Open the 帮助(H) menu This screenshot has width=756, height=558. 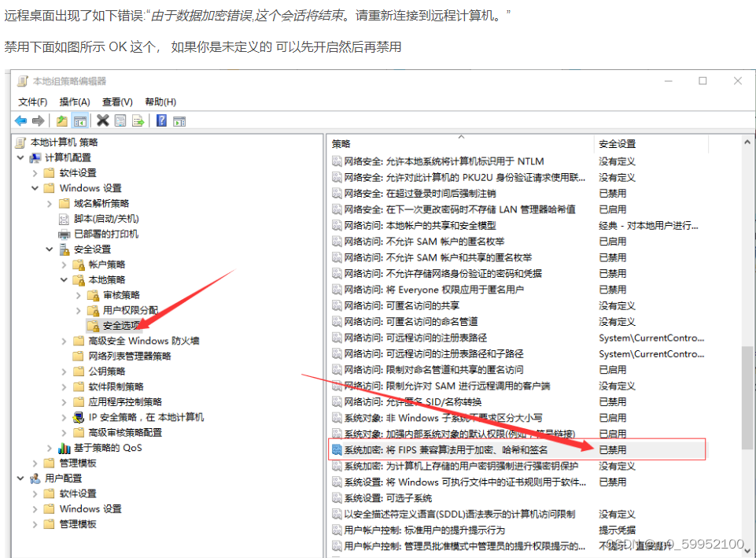(x=160, y=102)
